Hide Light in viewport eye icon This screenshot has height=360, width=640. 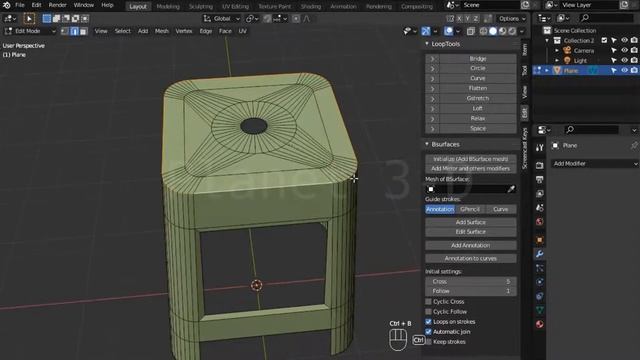tap(624, 60)
